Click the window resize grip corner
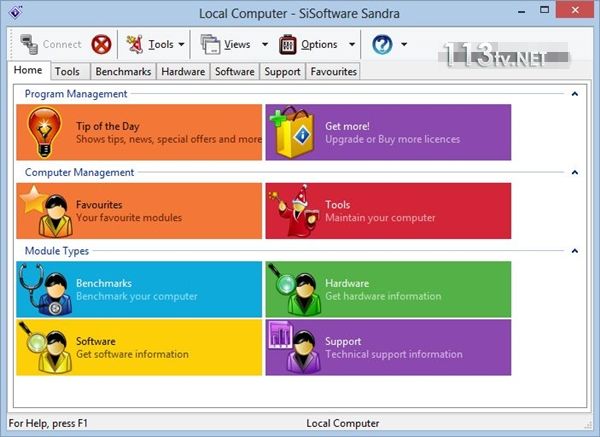 tap(588, 424)
